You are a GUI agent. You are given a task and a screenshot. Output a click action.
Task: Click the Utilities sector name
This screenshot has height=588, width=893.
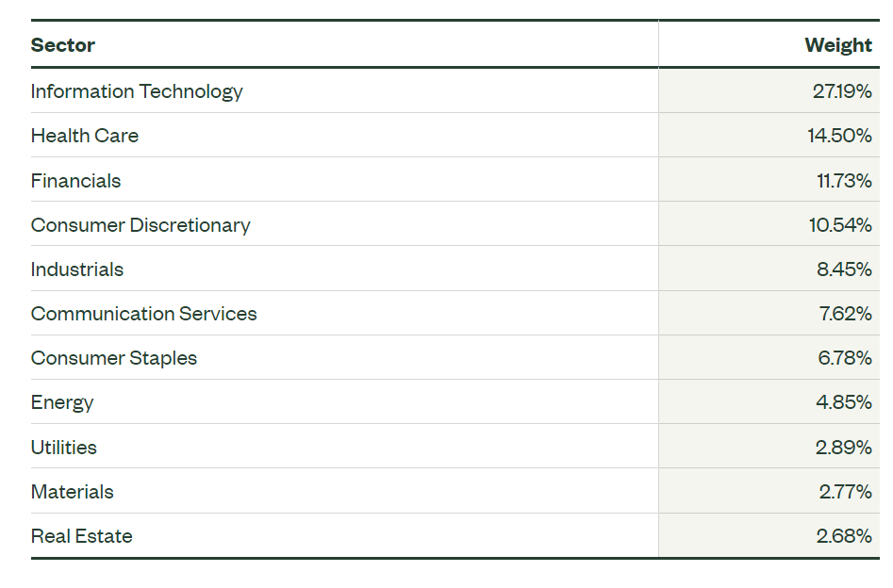click(x=64, y=448)
